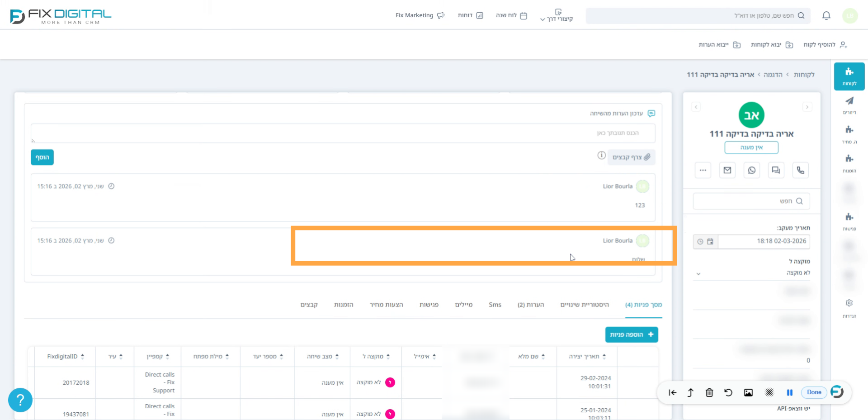Open the chat messages icon on customer card
This screenshot has height=420, width=868.
[x=776, y=170]
